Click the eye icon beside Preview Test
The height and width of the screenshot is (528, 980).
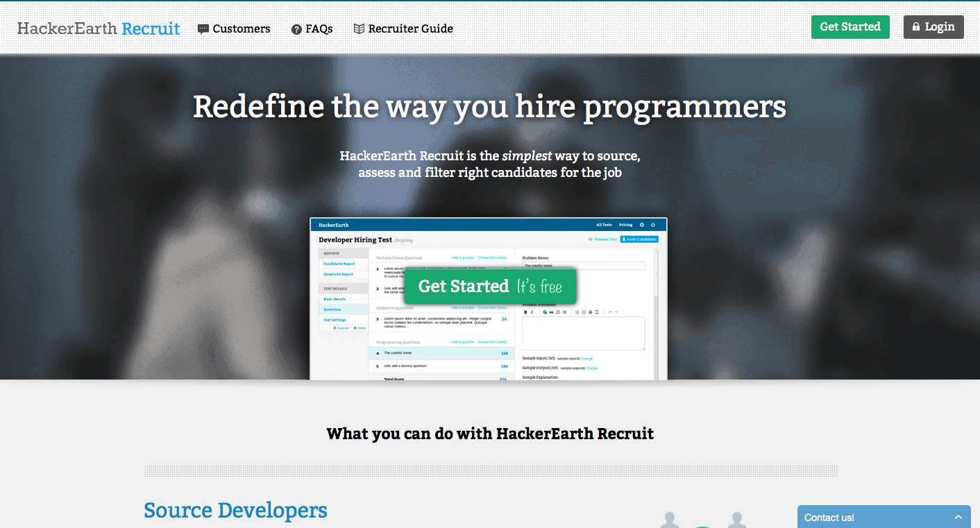[590, 239]
